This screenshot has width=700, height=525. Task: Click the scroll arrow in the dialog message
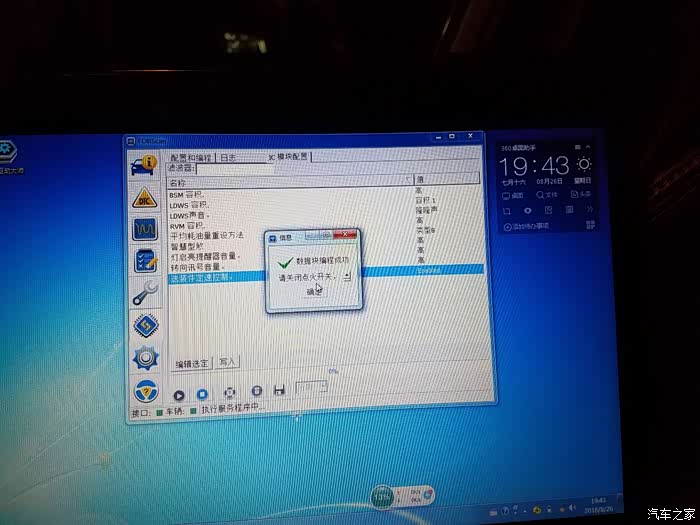[x=347, y=277]
